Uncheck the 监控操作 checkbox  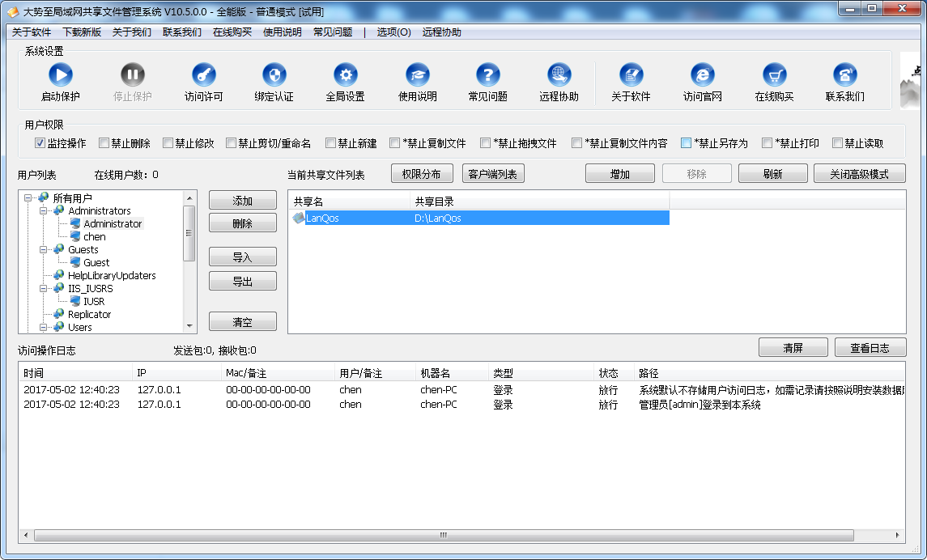(40, 143)
